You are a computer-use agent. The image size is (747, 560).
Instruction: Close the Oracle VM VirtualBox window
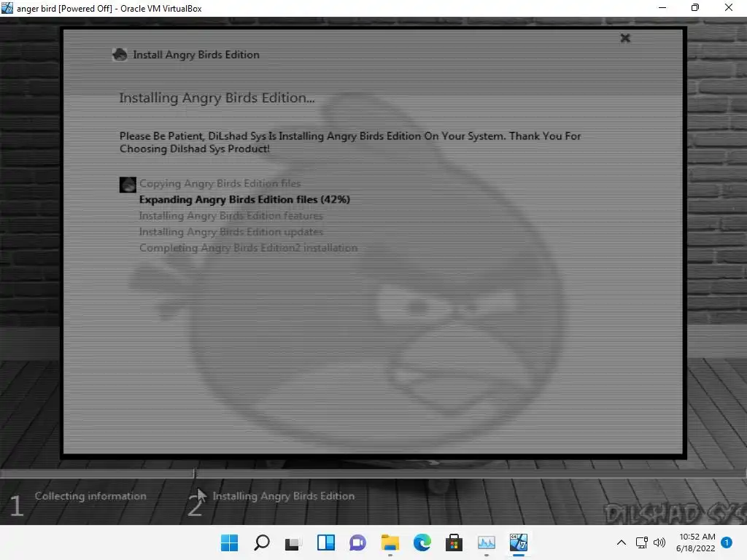pos(729,8)
